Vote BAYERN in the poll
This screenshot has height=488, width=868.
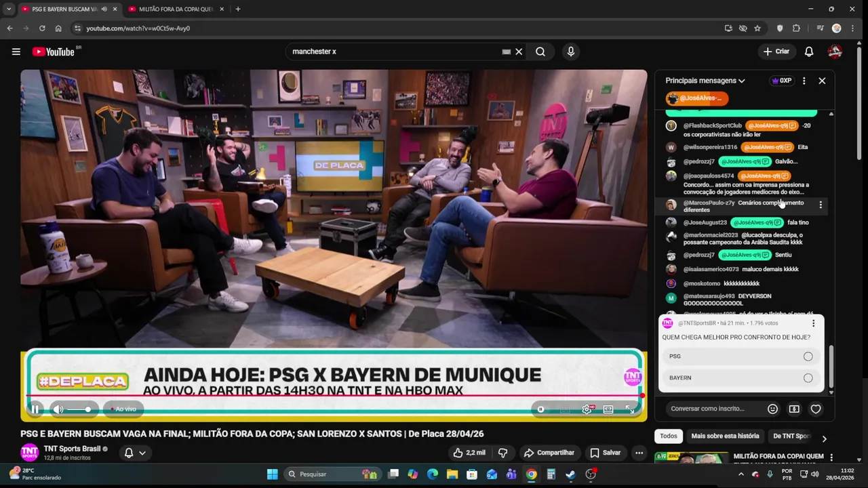pos(741,378)
